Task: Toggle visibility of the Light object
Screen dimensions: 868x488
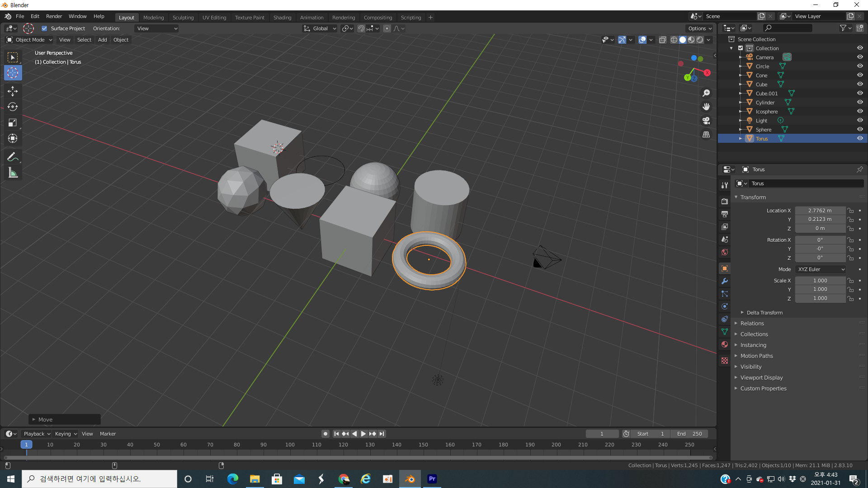Action: pos(860,120)
